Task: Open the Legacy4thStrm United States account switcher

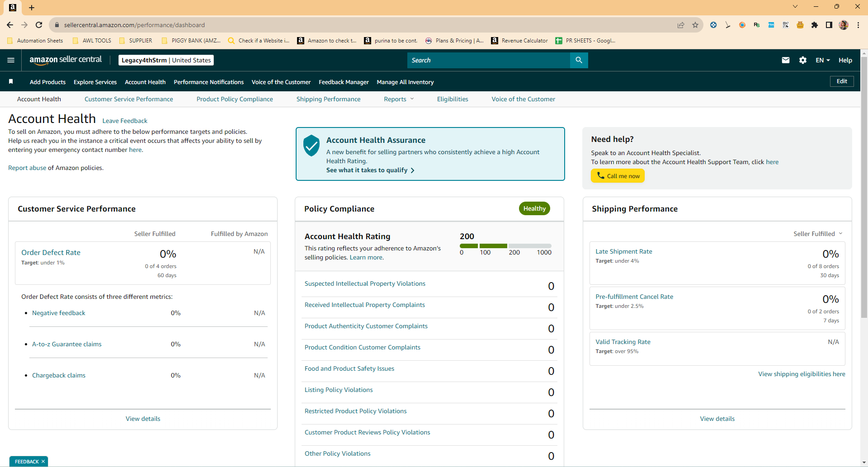Action: point(166,60)
